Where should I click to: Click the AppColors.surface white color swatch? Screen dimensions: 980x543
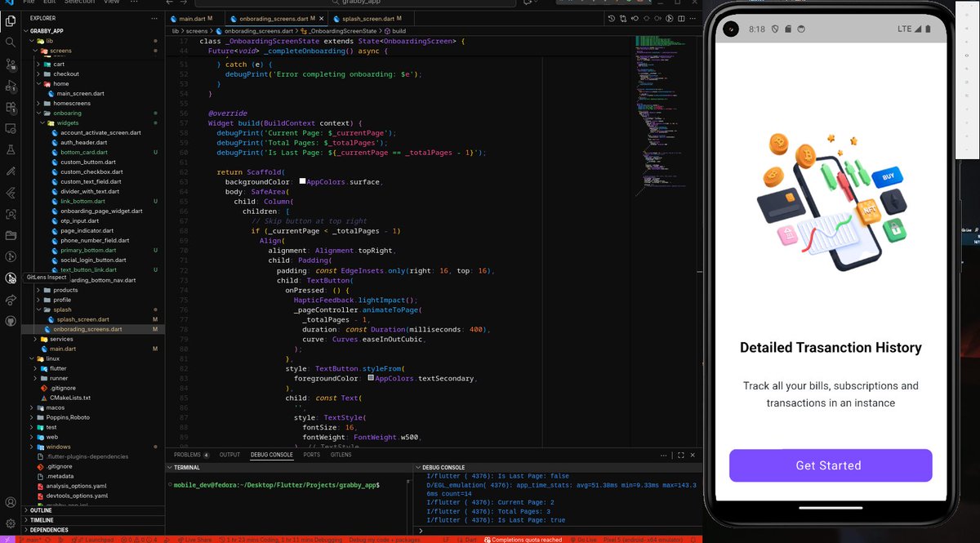coord(303,181)
